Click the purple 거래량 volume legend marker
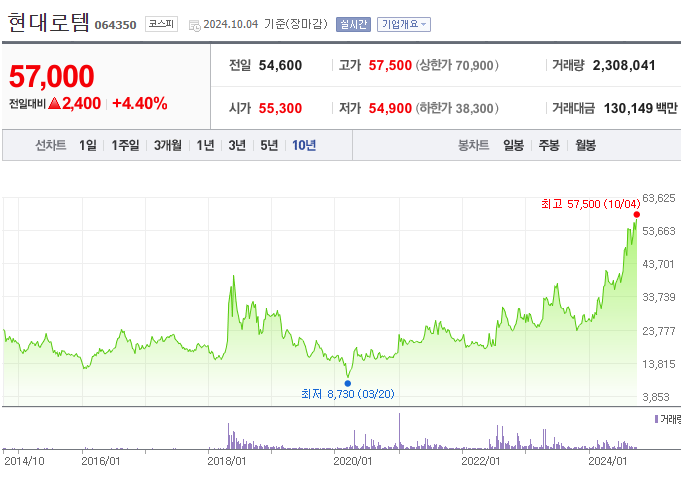The width and height of the screenshot is (681, 480). pyautogui.click(x=656, y=419)
